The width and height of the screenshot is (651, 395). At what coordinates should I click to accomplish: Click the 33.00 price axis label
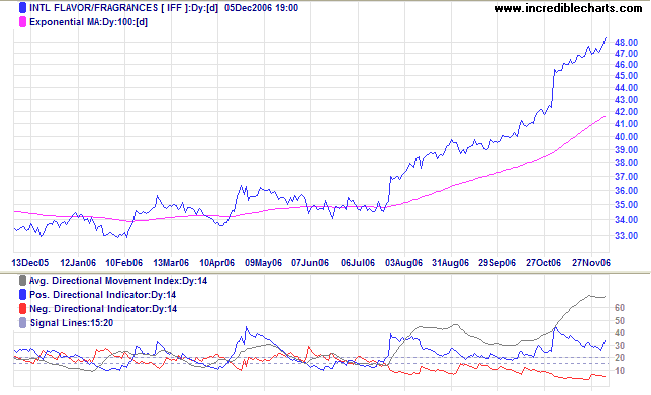[x=627, y=236]
